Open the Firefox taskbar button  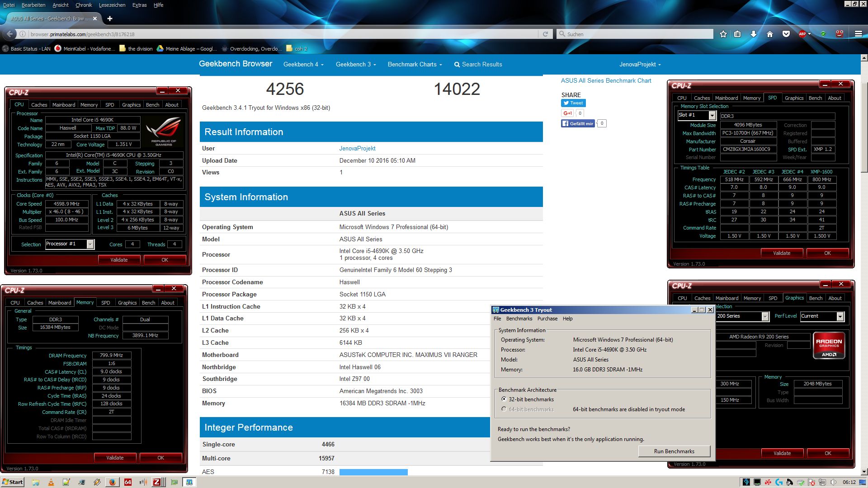pos(112,482)
